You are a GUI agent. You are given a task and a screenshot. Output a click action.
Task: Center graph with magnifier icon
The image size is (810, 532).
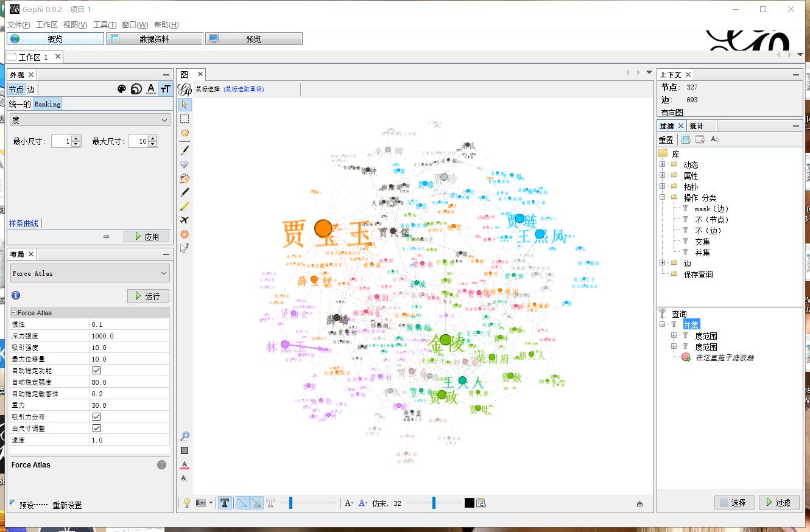tap(185, 436)
